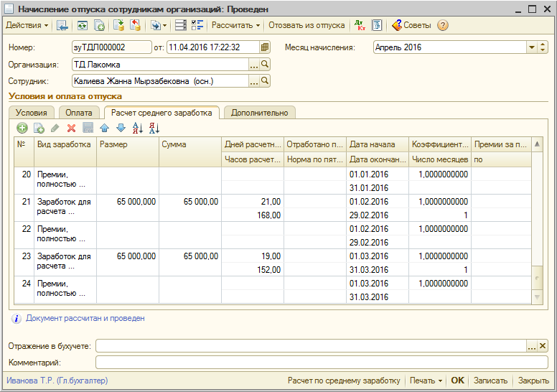Click the Отражение в бухучете field
This screenshot has height=392, width=557.
coord(311,346)
